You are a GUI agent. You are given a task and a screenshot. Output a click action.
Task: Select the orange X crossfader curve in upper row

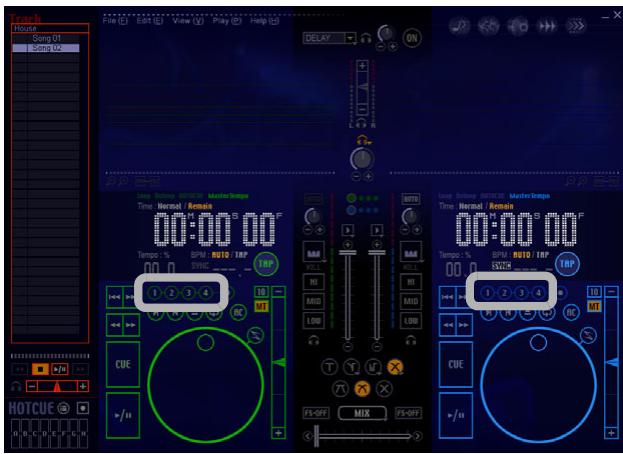pyautogui.click(x=395, y=367)
